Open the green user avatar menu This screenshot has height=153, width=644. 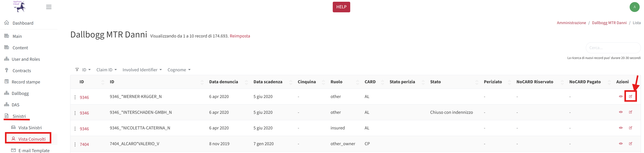click(x=634, y=7)
